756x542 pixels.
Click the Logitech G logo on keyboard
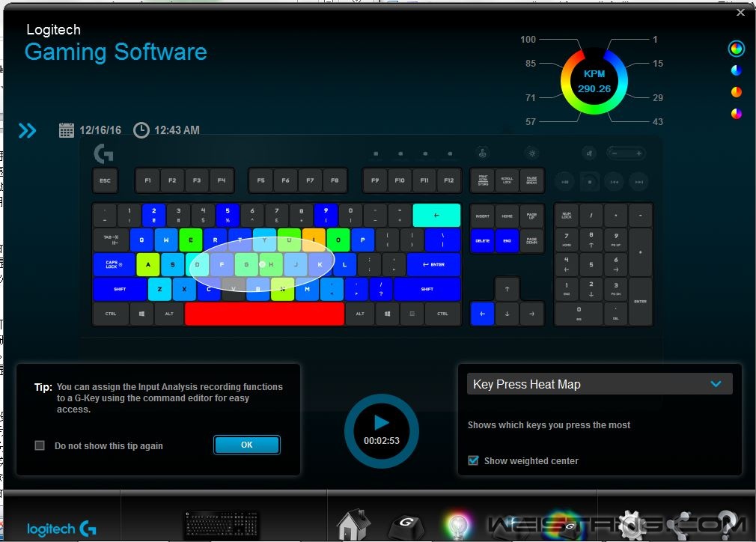point(103,153)
